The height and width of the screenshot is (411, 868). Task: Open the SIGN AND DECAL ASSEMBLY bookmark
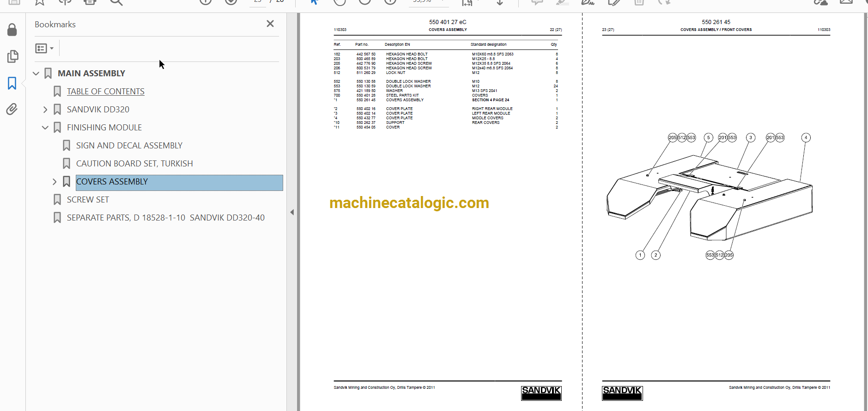pos(129,146)
